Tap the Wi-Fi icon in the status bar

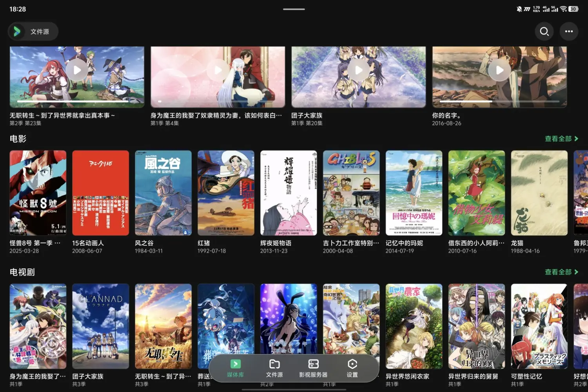564,9
